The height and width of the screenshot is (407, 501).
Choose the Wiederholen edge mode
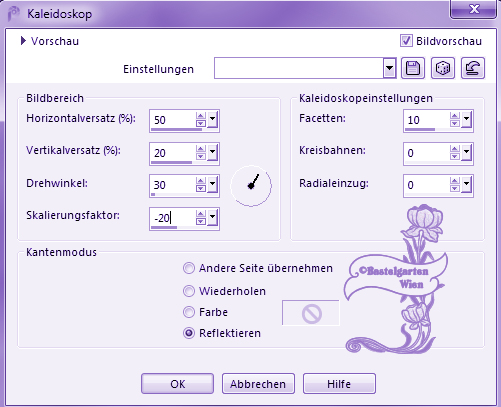[x=189, y=291]
